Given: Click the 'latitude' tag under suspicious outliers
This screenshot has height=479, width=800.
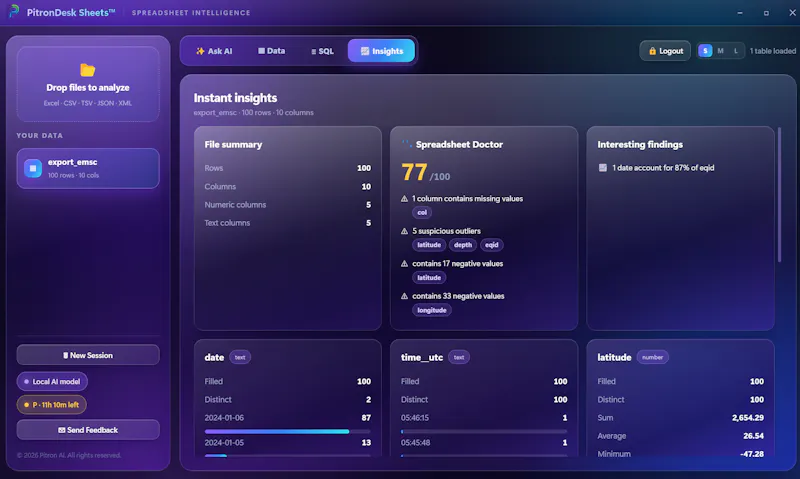Looking at the screenshot, I should (429, 245).
